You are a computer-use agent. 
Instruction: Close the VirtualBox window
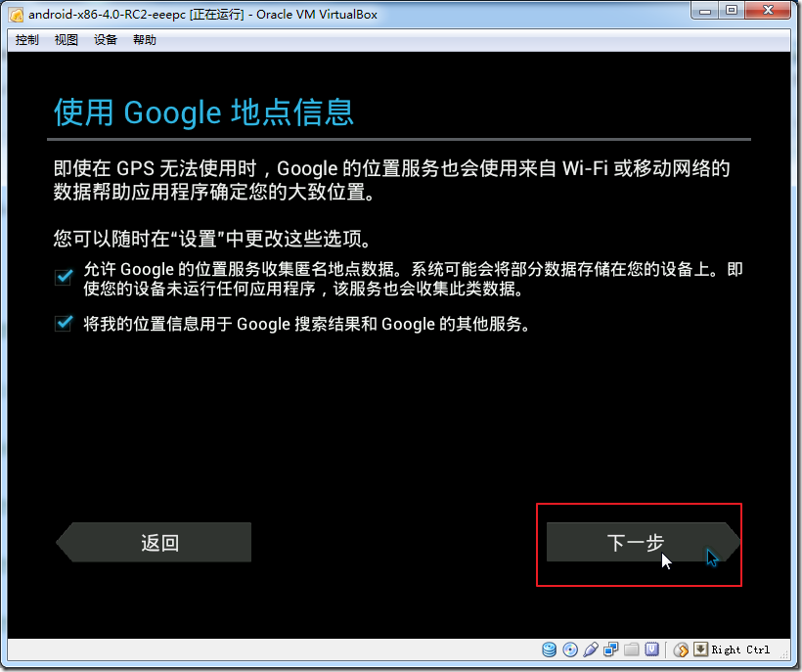(768, 10)
